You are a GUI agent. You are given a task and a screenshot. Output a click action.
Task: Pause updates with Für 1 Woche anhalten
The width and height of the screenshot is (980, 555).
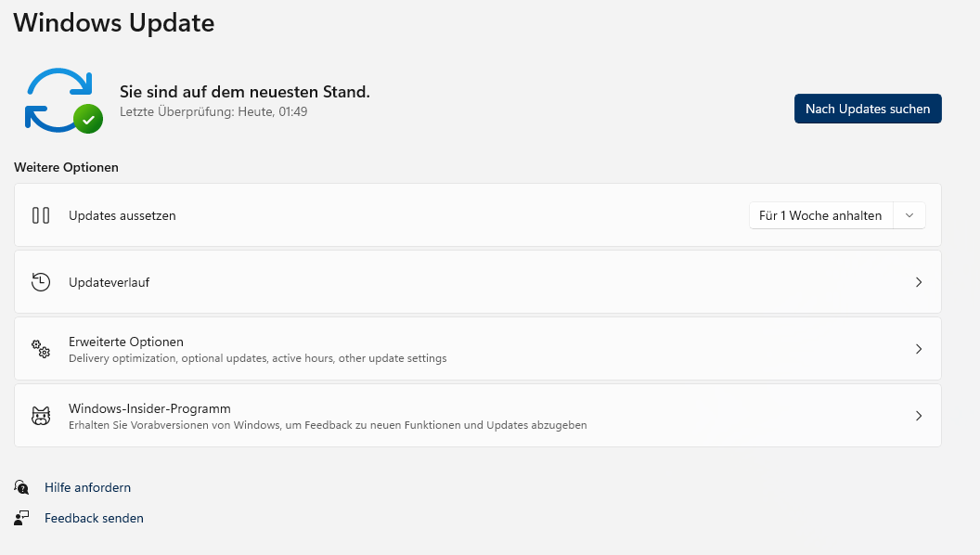tap(820, 215)
